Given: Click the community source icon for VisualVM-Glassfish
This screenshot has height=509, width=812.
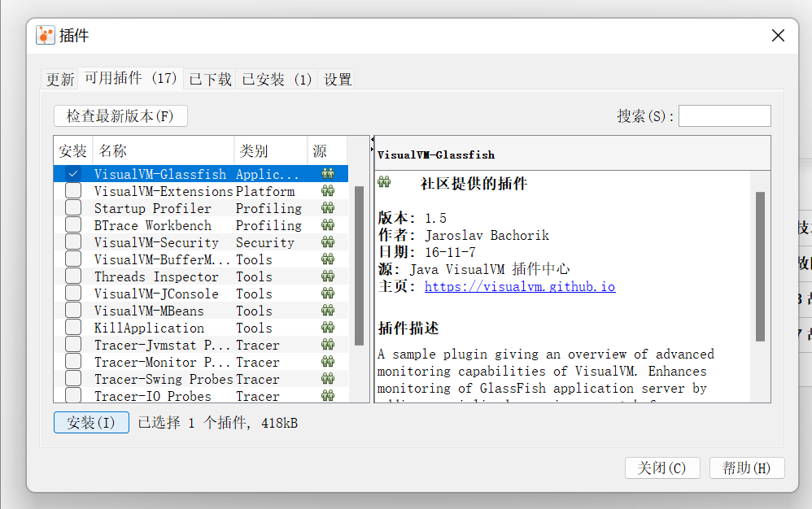Looking at the screenshot, I should point(328,174).
